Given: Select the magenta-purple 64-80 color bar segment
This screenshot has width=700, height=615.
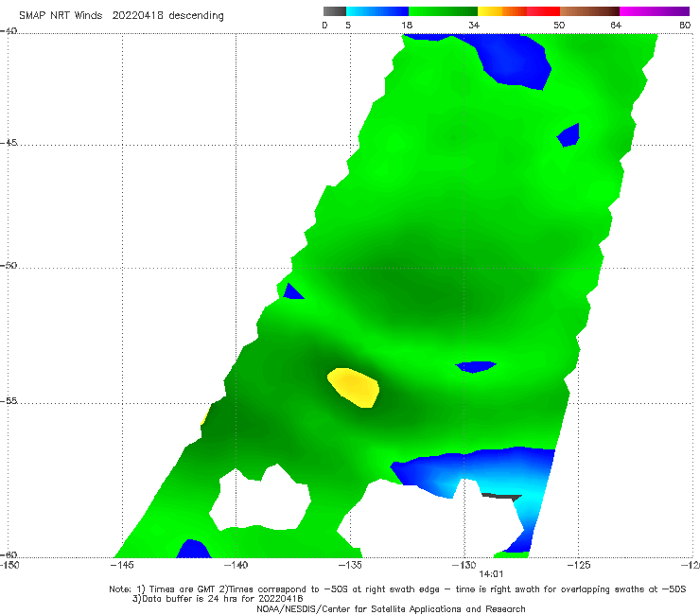Looking at the screenshot, I should 655,11.
